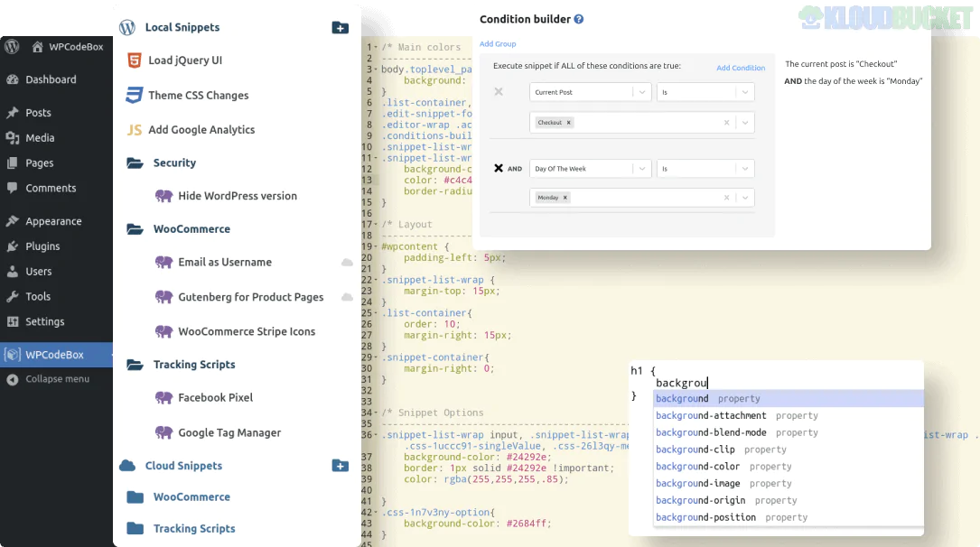Open the Is operator dropdown for Day Of Week
The width and height of the screenshot is (980, 547).
point(705,169)
